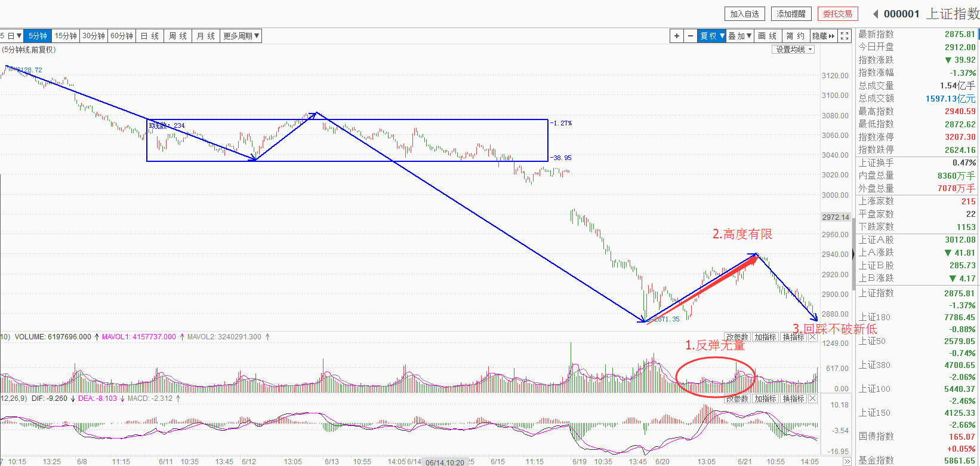Click 改参数 in the MACD panel
This screenshot has width=980, height=466.
tap(737, 398)
